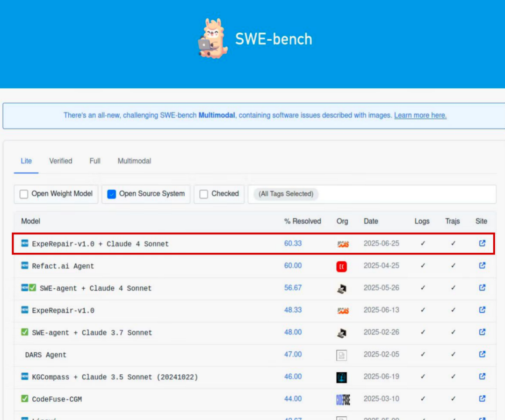The image size is (505, 420).
Task: Click org logo in ExpeRepair-v1.0 + Claude 4 Sonnet row
Action: pos(343,244)
